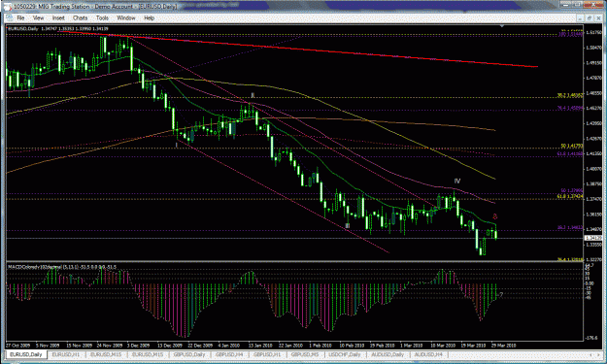Switch to the AUDUSD,H4 chart tab
Screen dimensions: 607x364
428,354
